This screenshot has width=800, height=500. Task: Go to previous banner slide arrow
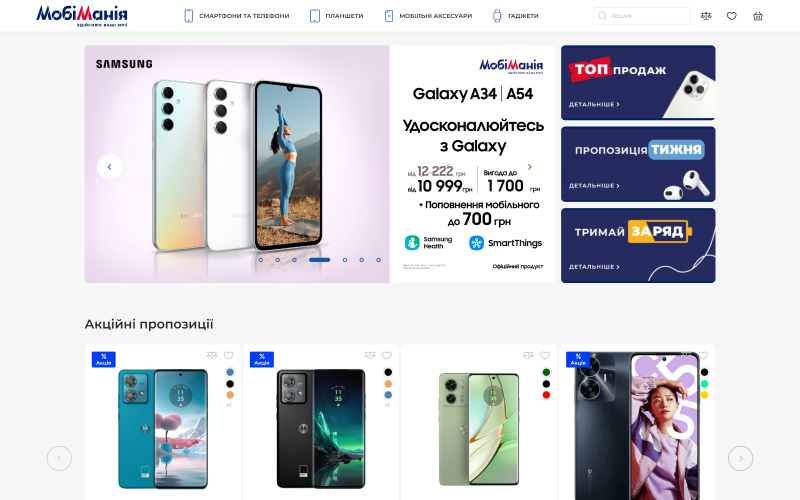click(x=109, y=167)
